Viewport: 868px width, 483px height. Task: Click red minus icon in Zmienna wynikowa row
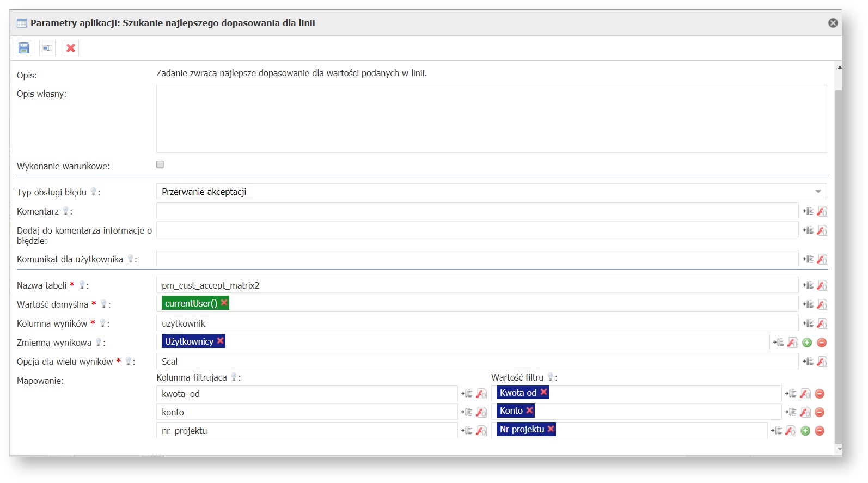point(822,343)
